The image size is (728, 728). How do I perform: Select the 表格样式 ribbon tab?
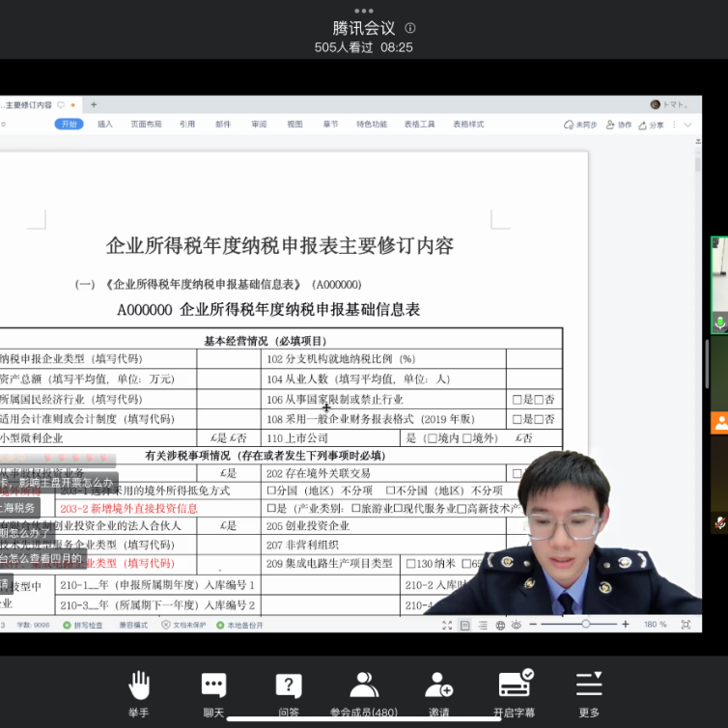[468, 124]
